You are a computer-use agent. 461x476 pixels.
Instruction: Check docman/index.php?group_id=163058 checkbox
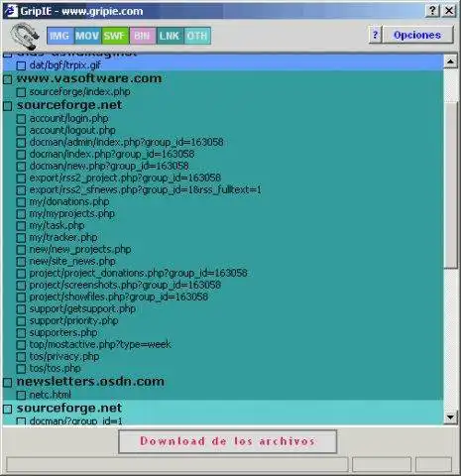coord(21,155)
